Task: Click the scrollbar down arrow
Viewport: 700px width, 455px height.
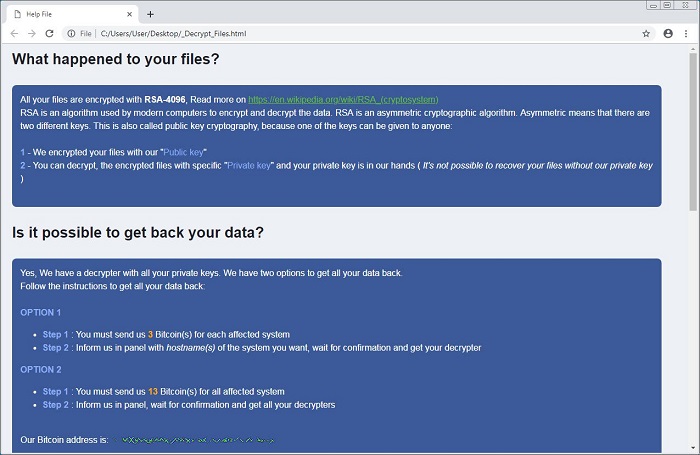Action: (693, 449)
